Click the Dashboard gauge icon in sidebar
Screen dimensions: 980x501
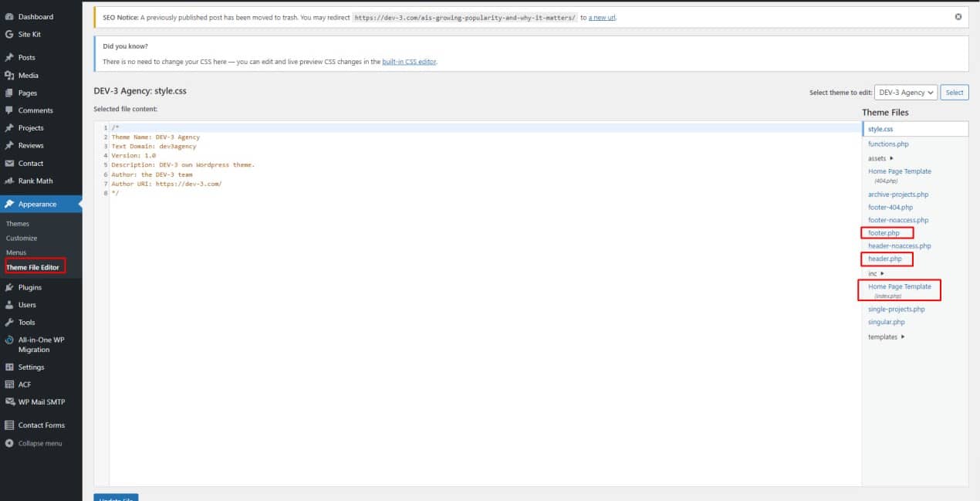pos(9,16)
